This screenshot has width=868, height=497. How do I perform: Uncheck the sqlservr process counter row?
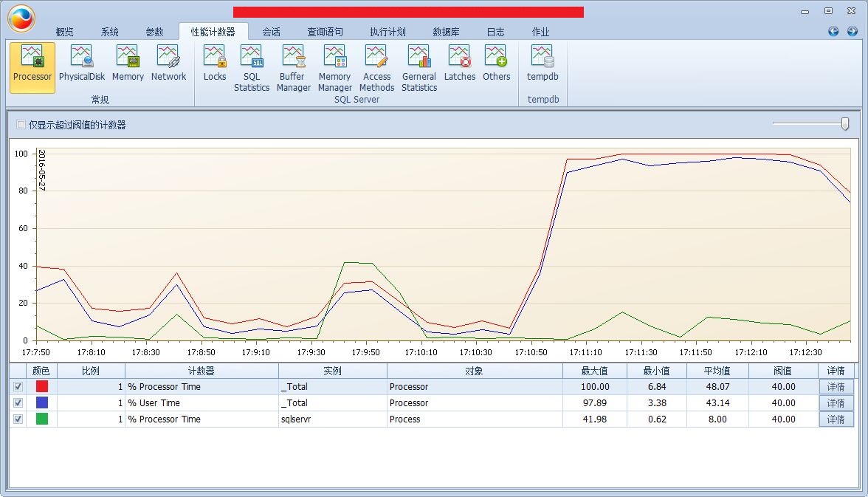(18, 419)
